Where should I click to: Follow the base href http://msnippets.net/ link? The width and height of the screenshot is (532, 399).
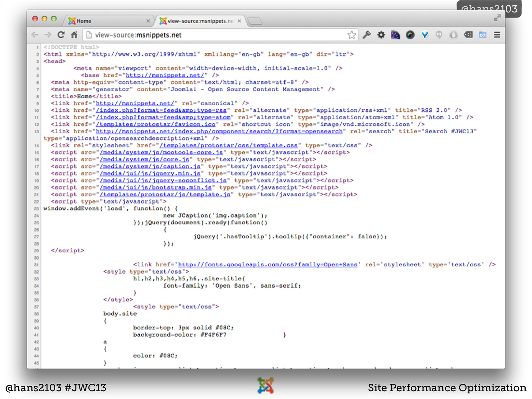click(165, 75)
